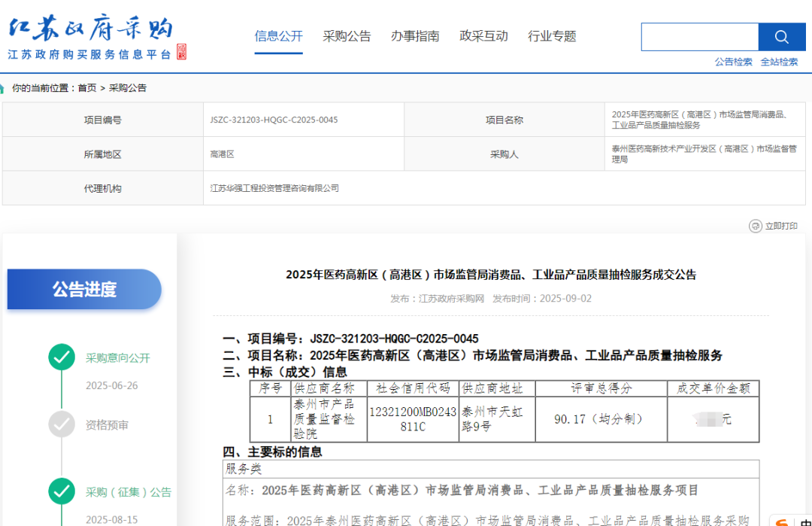Image resolution: width=812 pixels, height=526 pixels.
Task: Click the magnifier search button
Action: pyautogui.click(x=782, y=37)
